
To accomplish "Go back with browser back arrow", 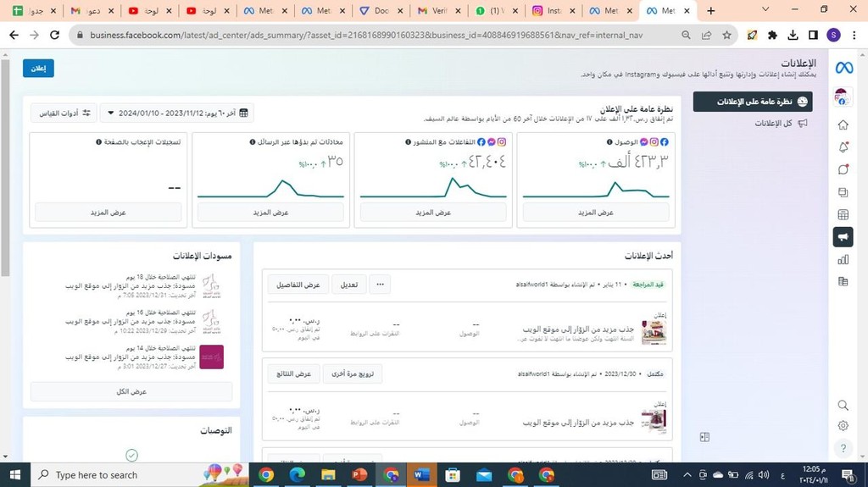I will point(14,35).
